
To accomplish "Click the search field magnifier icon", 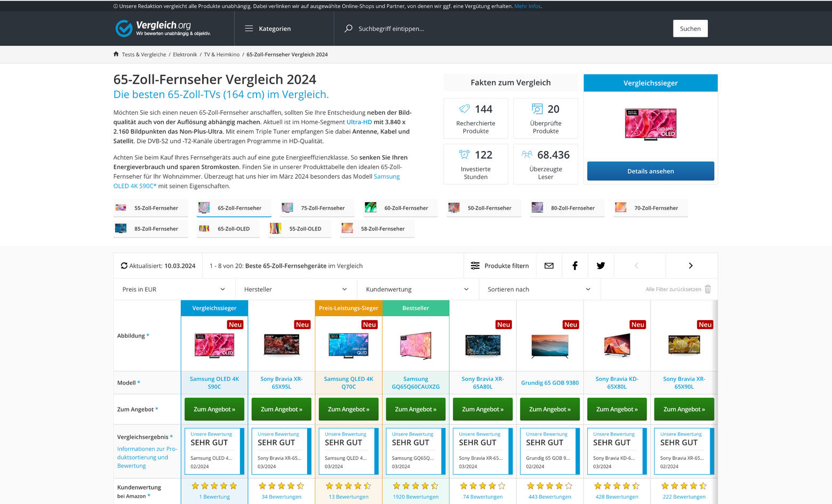I will click(x=348, y=29).
